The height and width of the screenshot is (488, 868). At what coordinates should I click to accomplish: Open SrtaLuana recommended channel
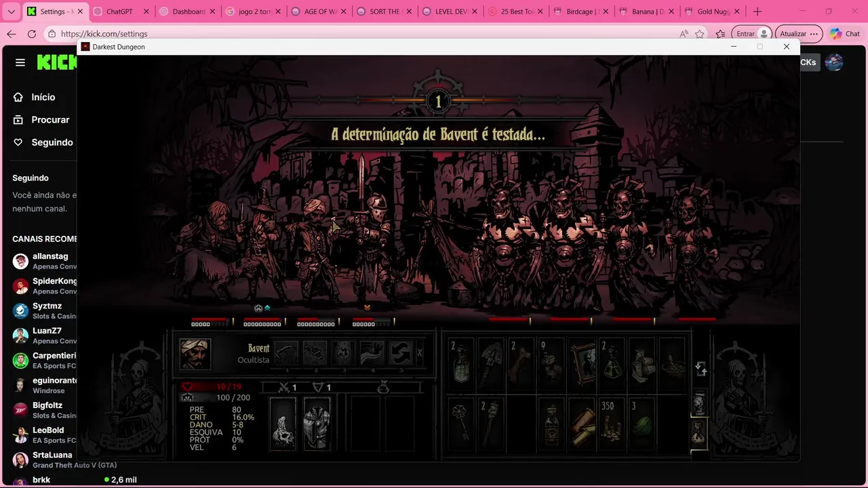point(64,460)
